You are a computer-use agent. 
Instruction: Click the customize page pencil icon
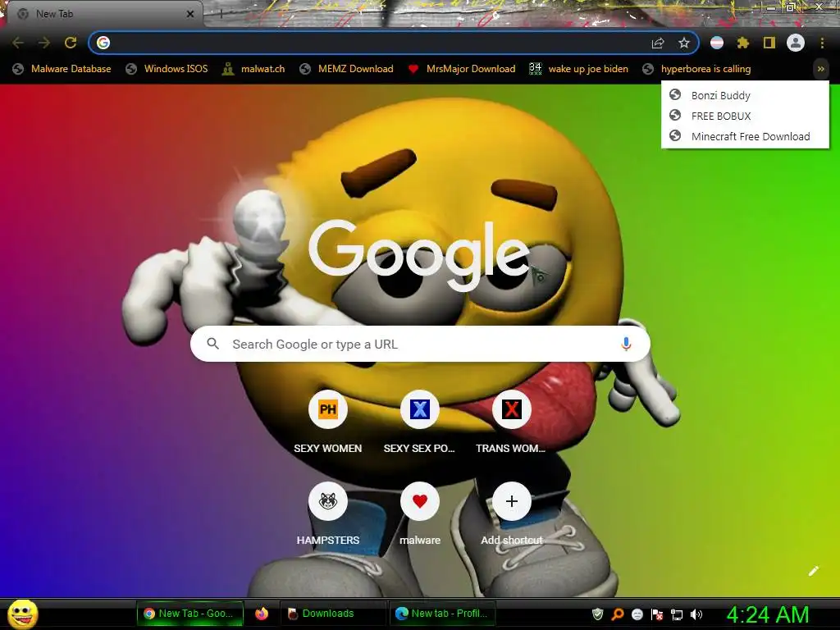[813, 571]
